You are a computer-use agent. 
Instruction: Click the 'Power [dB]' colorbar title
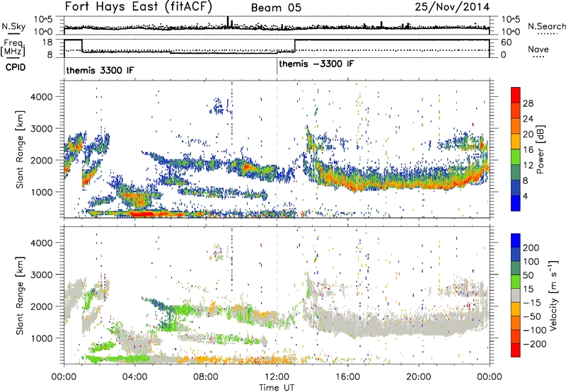541,149
